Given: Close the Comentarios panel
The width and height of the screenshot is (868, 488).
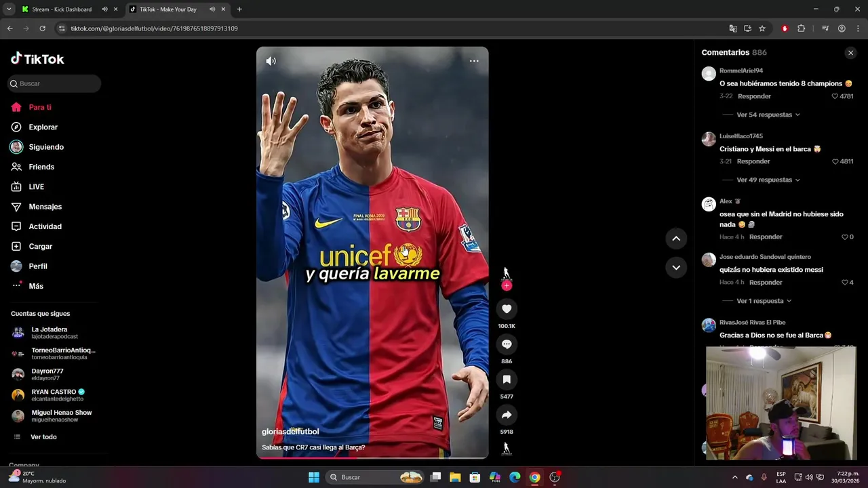Looking at the screenshot, I should (850, 53).
